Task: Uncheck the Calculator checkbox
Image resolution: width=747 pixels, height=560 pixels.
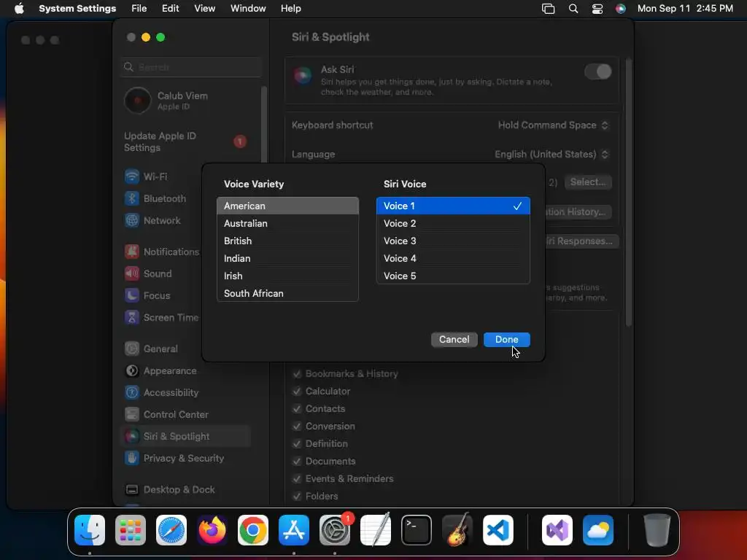Action: point(297,392)
